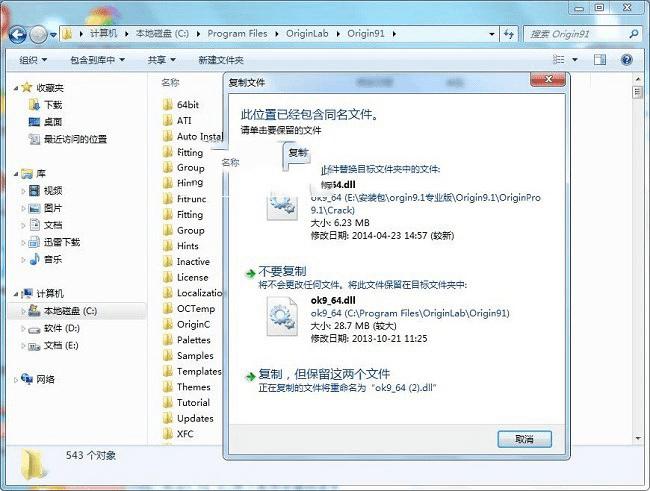Click the 64bit folder icon
Screen dimensions: 650x491
pos(168,105)
